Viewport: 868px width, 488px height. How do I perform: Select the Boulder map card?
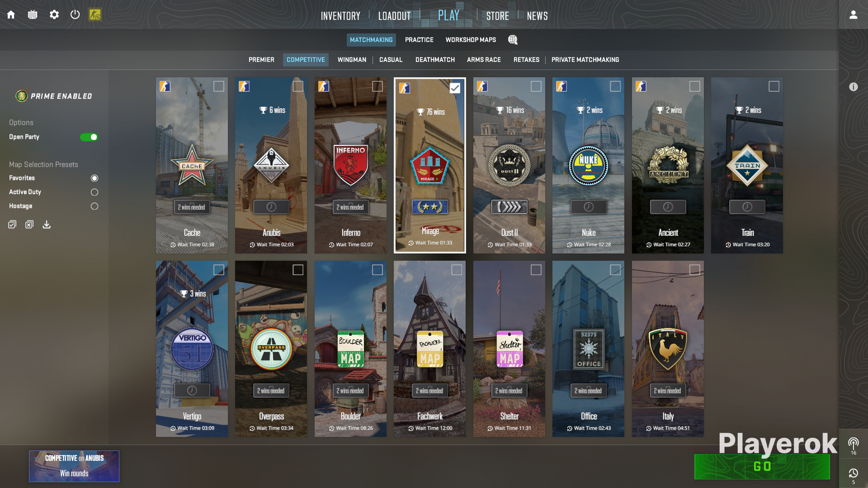[x=351, y=348]
